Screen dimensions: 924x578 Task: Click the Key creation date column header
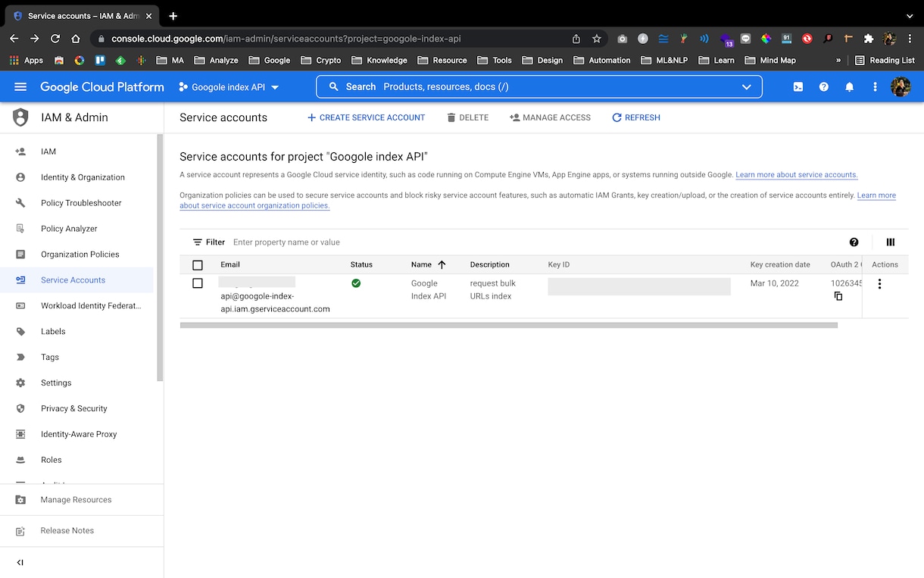point(780,264)
